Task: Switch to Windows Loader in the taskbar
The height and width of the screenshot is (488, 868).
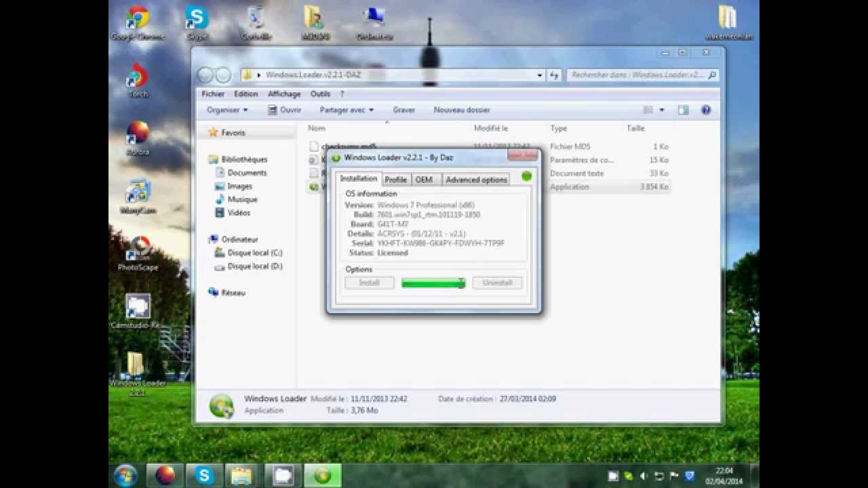Action: [322, 475]
